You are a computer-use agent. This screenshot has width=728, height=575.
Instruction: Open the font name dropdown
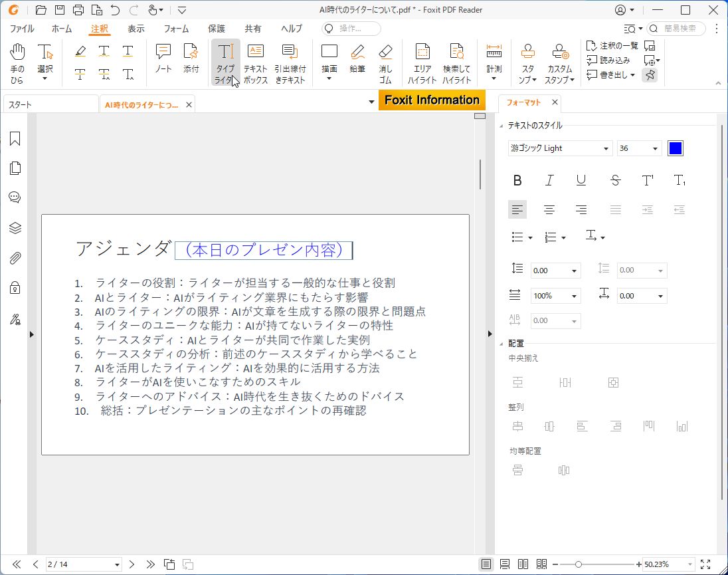pyautogui.click(x=605, y=149)
